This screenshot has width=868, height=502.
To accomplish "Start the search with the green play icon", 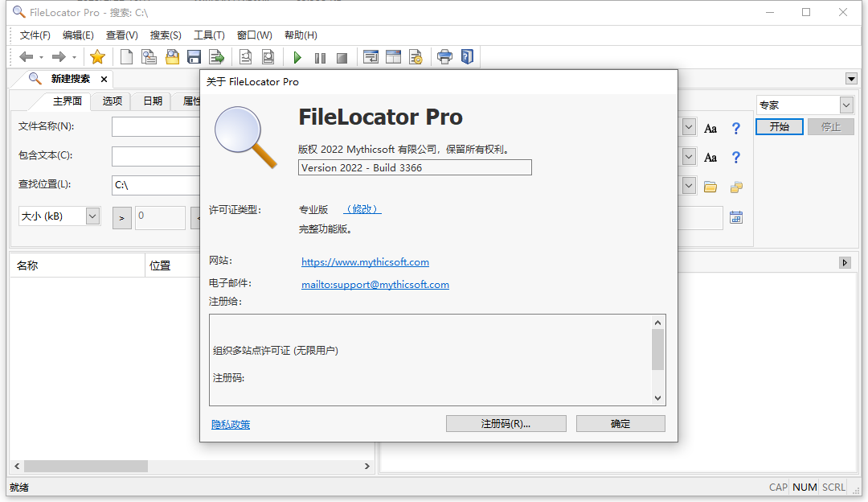I will click(x=297, y=56).
